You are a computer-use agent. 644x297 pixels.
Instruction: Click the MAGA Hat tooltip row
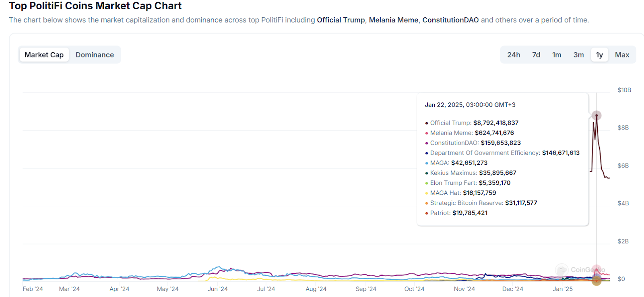point(460,193)
